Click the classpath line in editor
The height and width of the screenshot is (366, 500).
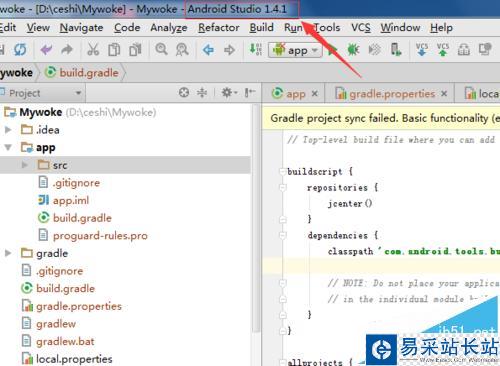coord(413,251)
